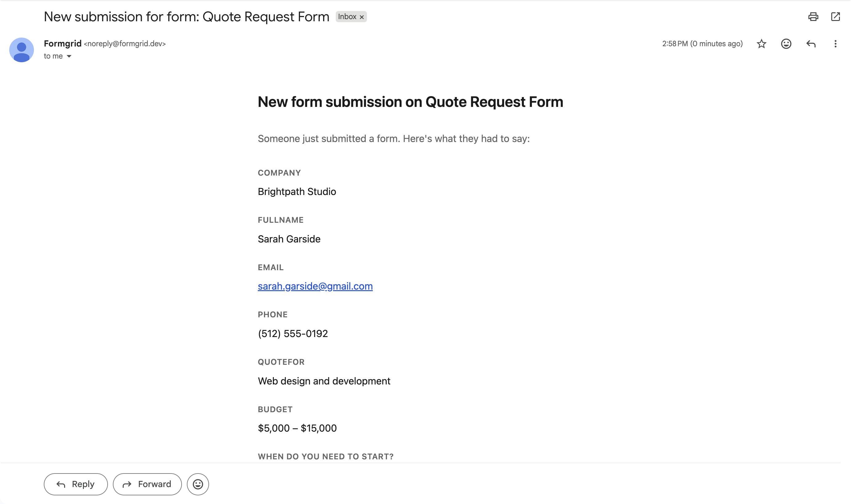
Task: Click the address noreply@formgrid.dev
Action: [x=125, y=44]
